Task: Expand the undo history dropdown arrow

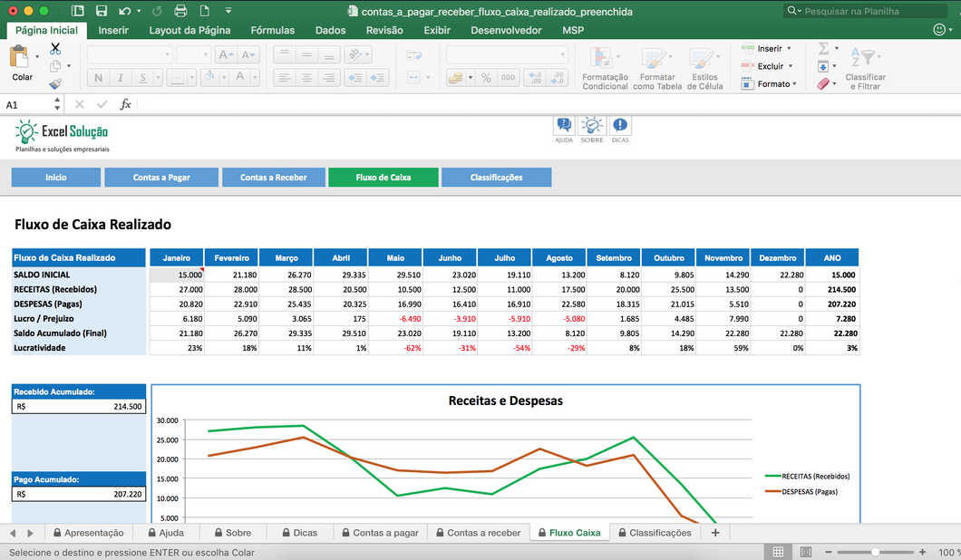Action: tap(139, 11)
